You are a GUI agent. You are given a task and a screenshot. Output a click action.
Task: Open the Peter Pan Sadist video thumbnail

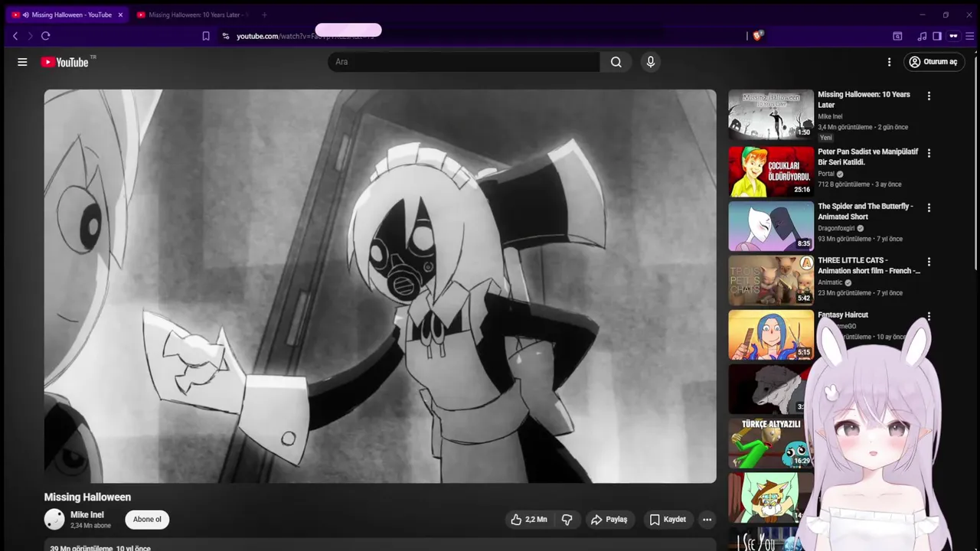[x=771, y=171]
